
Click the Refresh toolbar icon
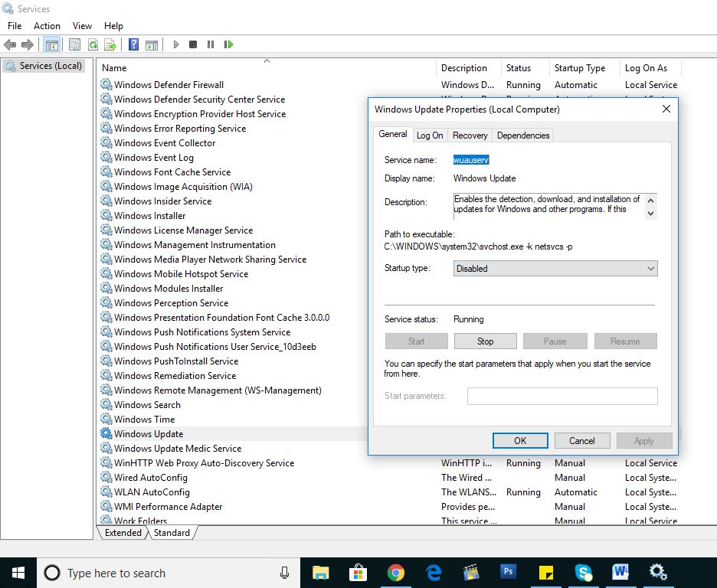[93, 44]
